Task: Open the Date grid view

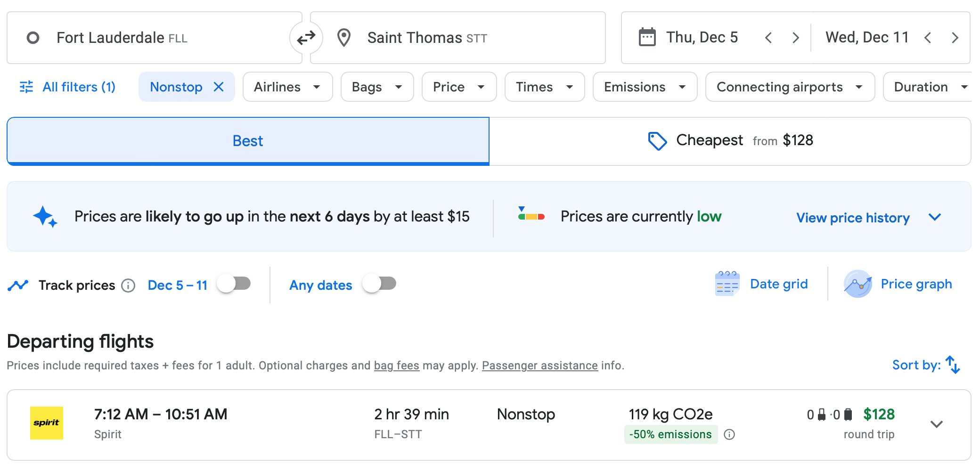Action: click(x=761, y=284)
